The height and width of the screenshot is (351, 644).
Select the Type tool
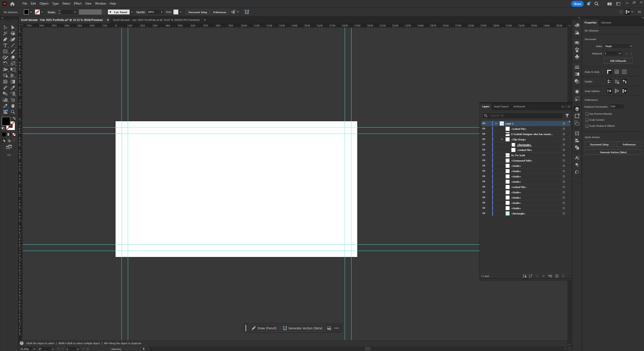(x=5, y=45)
